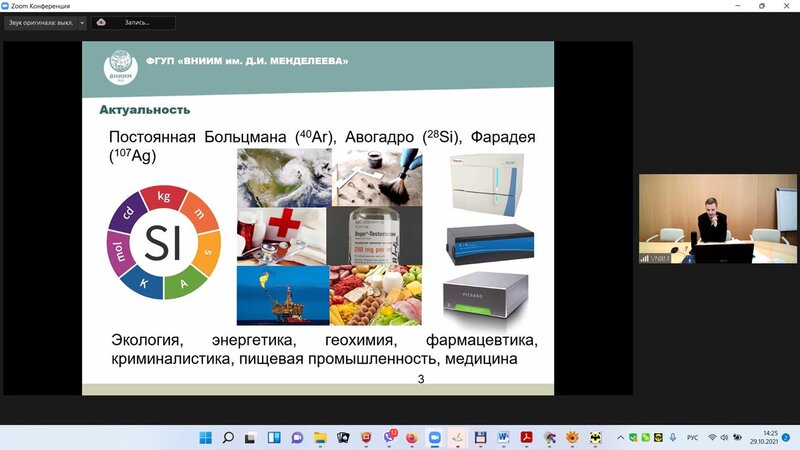Viewport: 800px width, 450px height.
Task: Open Microsoft Word from the taskbar
Action: [503, 437]
